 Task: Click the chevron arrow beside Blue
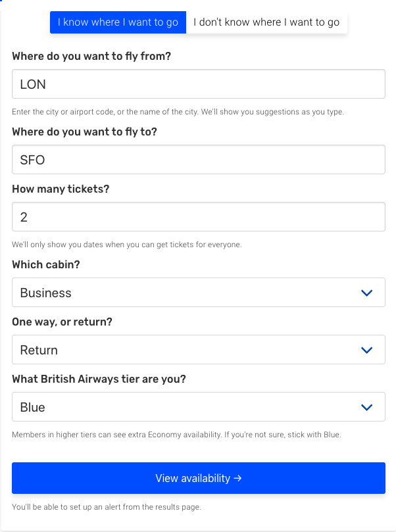(x=367, y=407)
